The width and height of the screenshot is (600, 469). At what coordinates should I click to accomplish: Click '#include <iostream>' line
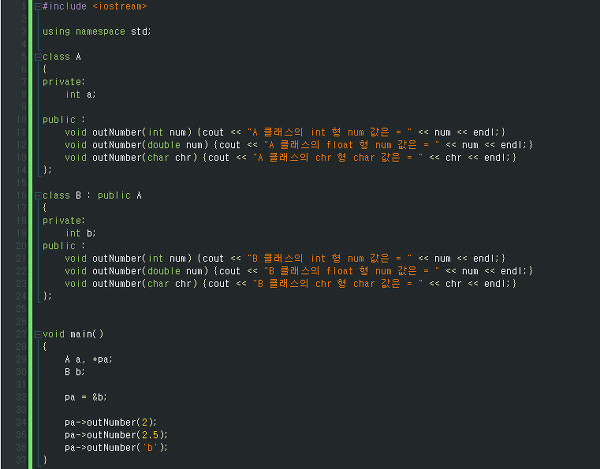click(x=95, y=7)
